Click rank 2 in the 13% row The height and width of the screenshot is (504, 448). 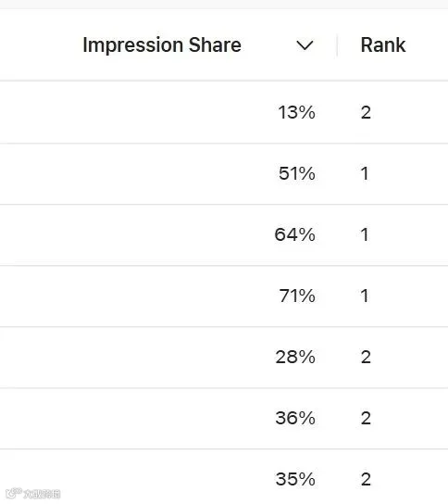click(366, 112)
